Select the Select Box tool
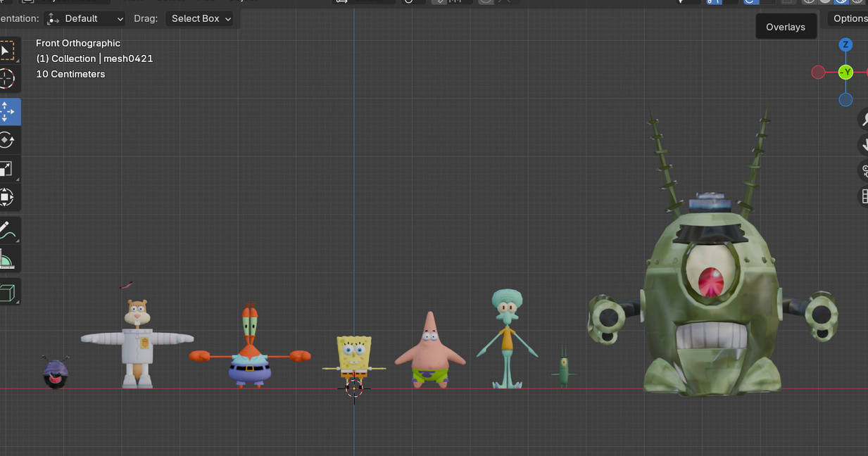This screenshot has height=456, width=868. (6, 51)
